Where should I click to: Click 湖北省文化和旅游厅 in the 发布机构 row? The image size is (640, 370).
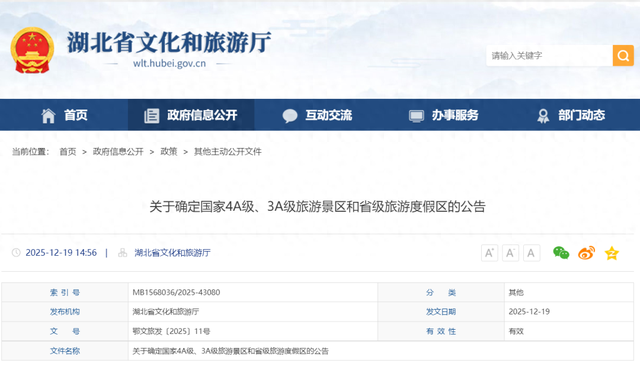[166, 312]
